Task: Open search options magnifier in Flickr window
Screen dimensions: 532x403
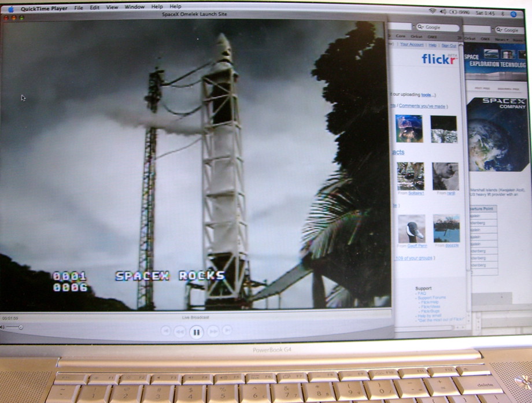Action: point(420,27)
